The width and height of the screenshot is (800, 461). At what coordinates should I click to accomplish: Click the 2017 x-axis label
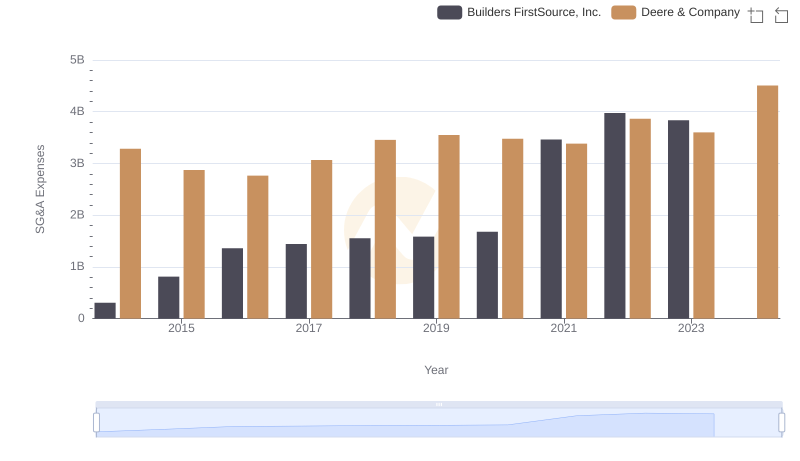(x=309, y=328)
